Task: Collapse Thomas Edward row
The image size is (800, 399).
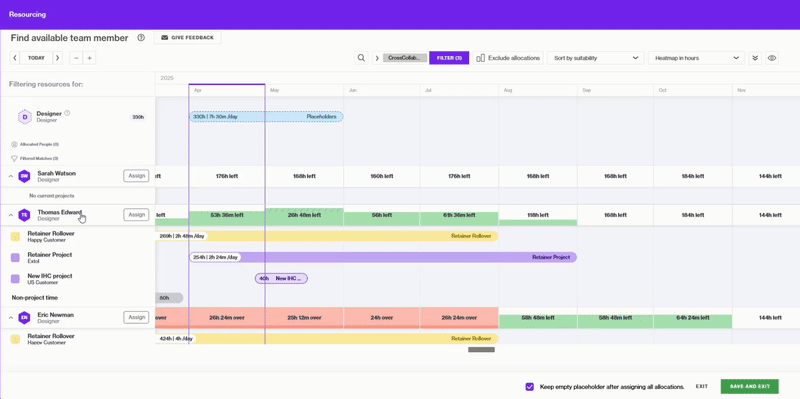Action: click(10, 215)
